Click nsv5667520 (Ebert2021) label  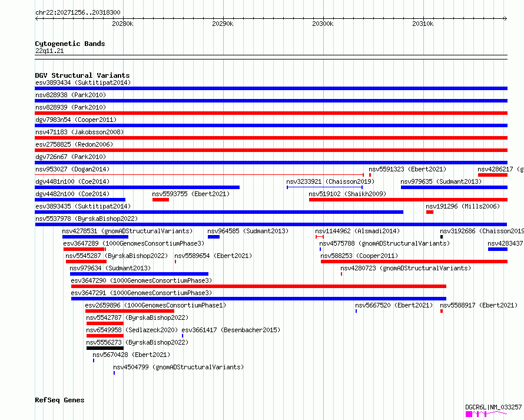[394, 305]
